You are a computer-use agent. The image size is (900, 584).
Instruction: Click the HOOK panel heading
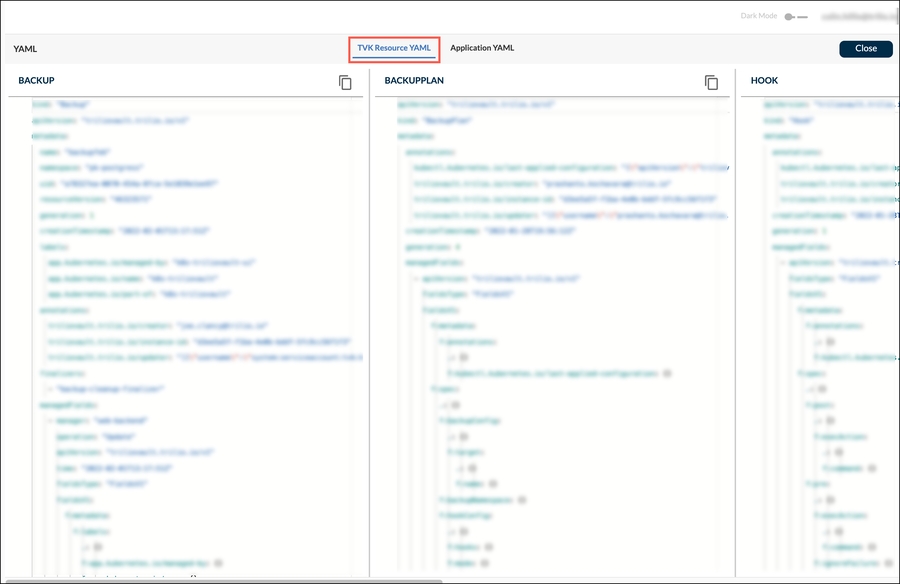click(764, 80)
